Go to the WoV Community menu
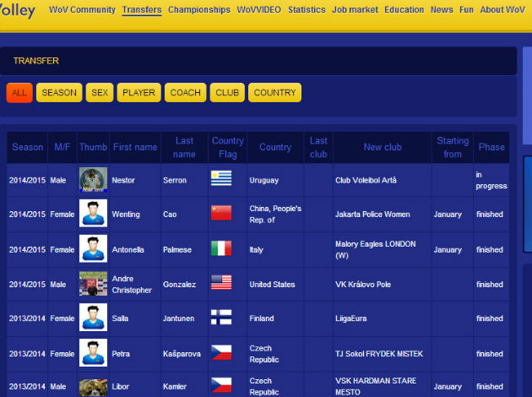Screen dimensions: 532x397 81,10
